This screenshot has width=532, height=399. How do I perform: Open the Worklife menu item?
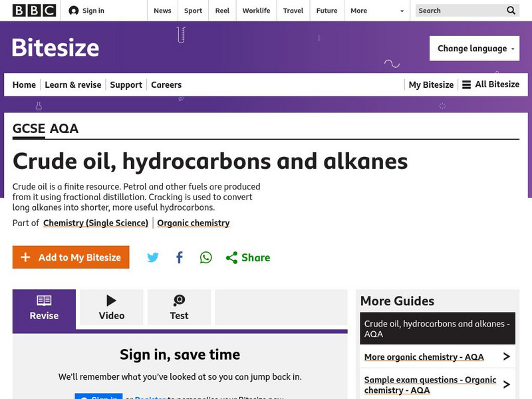click(256, 11)
